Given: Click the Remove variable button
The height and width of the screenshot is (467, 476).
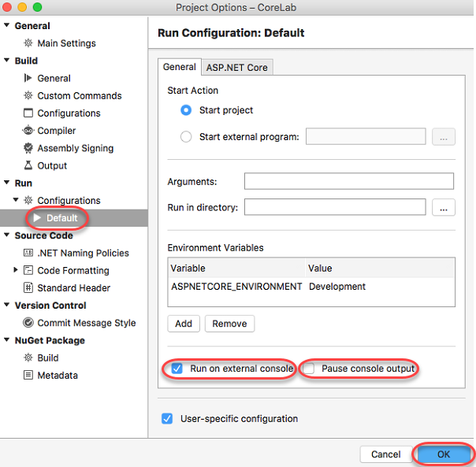Looking at the screenshot, I should [229, 324].
